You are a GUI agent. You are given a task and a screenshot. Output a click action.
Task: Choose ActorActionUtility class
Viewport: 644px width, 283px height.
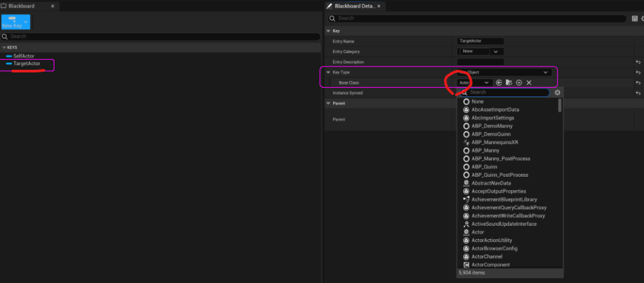[492, 240]
